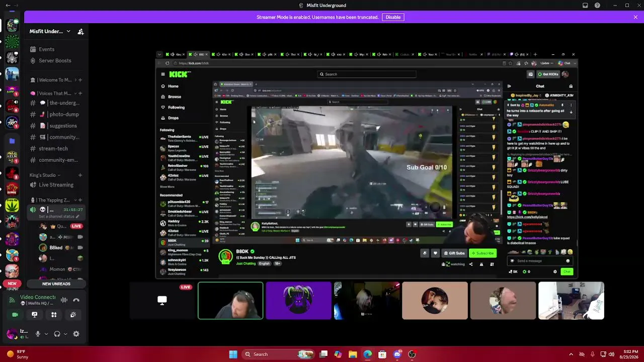
Task: Open the invite members icon beside server name
Action: pos(80,32)
